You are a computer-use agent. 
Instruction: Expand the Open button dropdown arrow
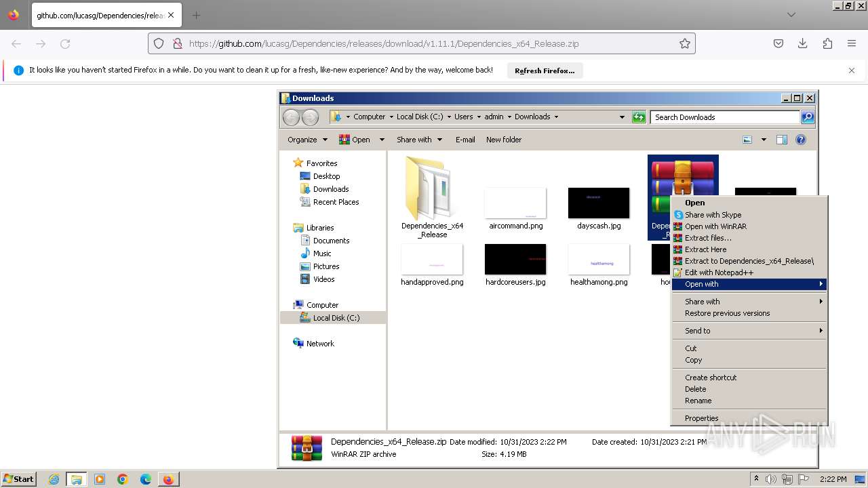382,140
